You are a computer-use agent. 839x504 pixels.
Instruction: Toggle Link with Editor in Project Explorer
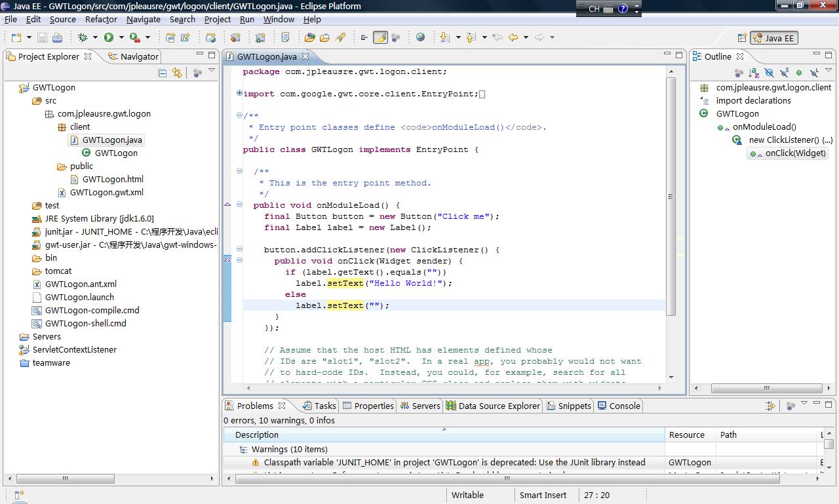pos(177,73)
